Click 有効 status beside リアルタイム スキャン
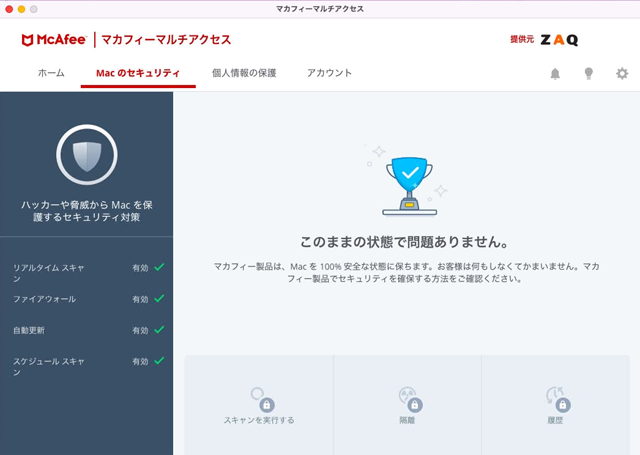The image size is (640, 455). [140, 268]
